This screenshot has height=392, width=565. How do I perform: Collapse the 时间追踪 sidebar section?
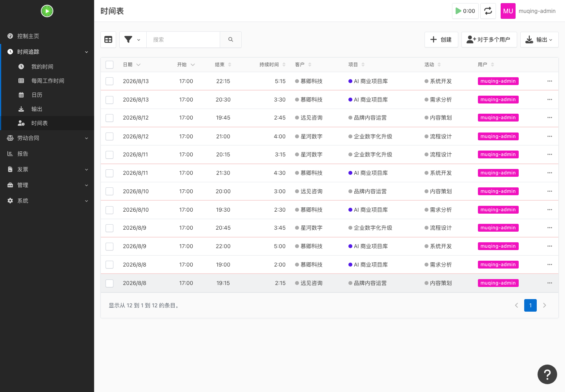47,52
